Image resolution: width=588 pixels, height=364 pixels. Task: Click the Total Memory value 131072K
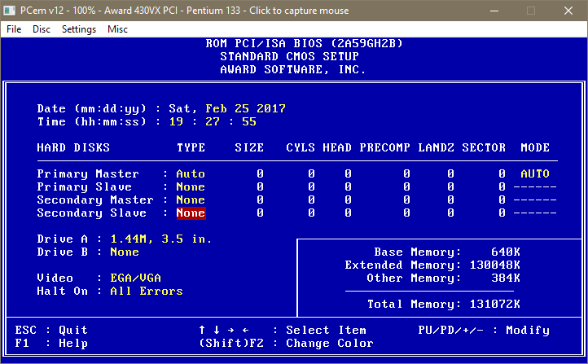(x=495, y=304)
